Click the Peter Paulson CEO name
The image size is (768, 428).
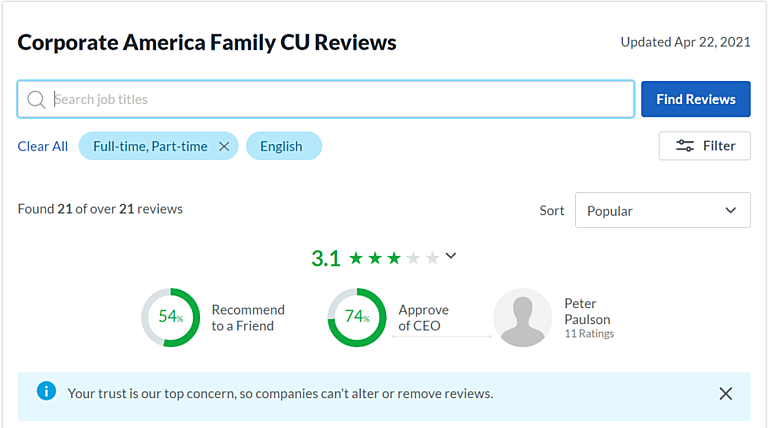pyautogui.click(x=588, y=311)
